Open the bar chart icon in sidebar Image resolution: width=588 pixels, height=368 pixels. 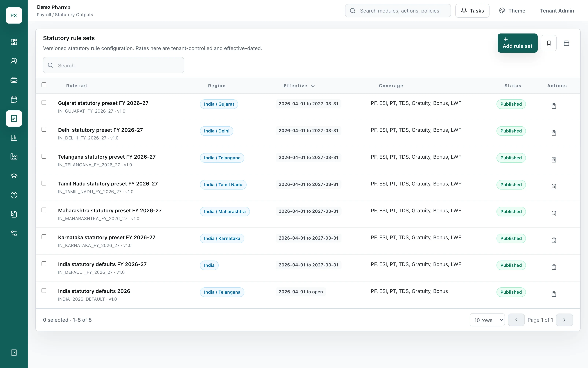coord(14,138)
